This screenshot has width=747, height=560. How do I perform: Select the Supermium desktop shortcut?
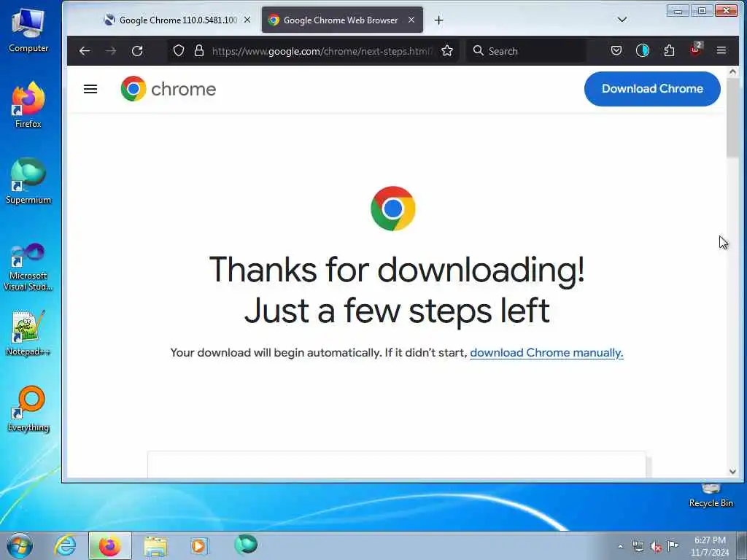coord(28,182)
